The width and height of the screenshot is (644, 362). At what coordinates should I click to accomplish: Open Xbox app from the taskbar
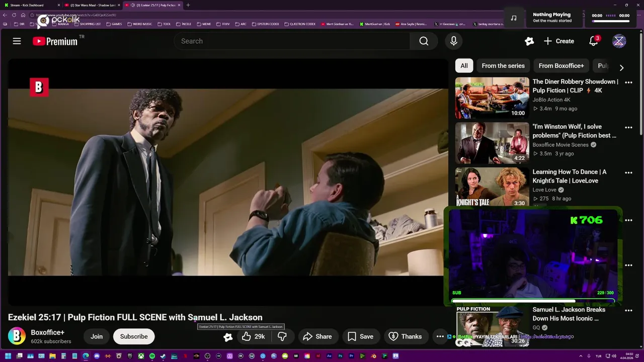pos(141,356)
